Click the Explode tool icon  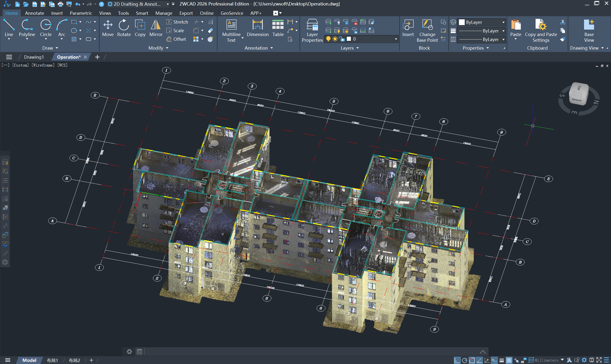[210, 39]
